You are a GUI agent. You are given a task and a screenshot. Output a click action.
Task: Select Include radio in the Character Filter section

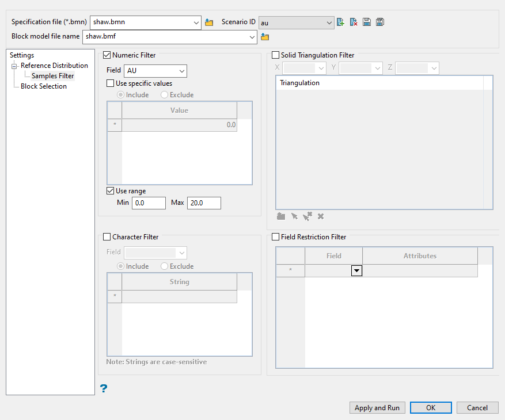coord(120,266)
